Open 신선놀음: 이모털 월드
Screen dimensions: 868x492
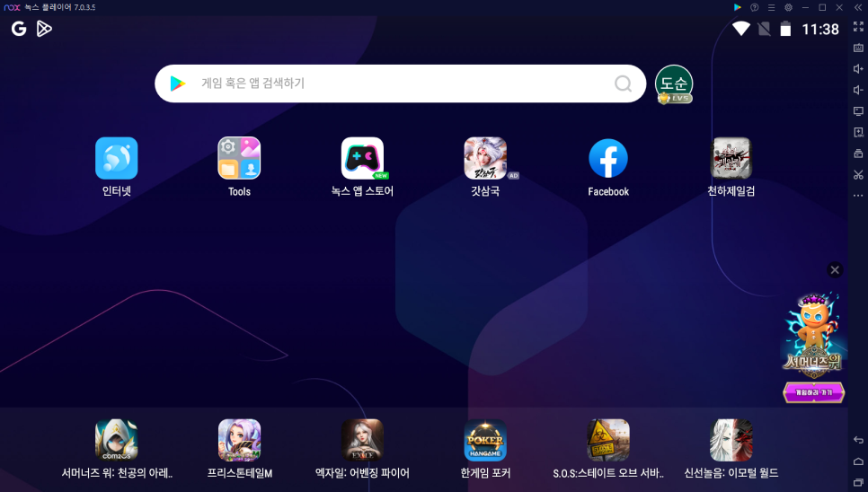(731, 440)
